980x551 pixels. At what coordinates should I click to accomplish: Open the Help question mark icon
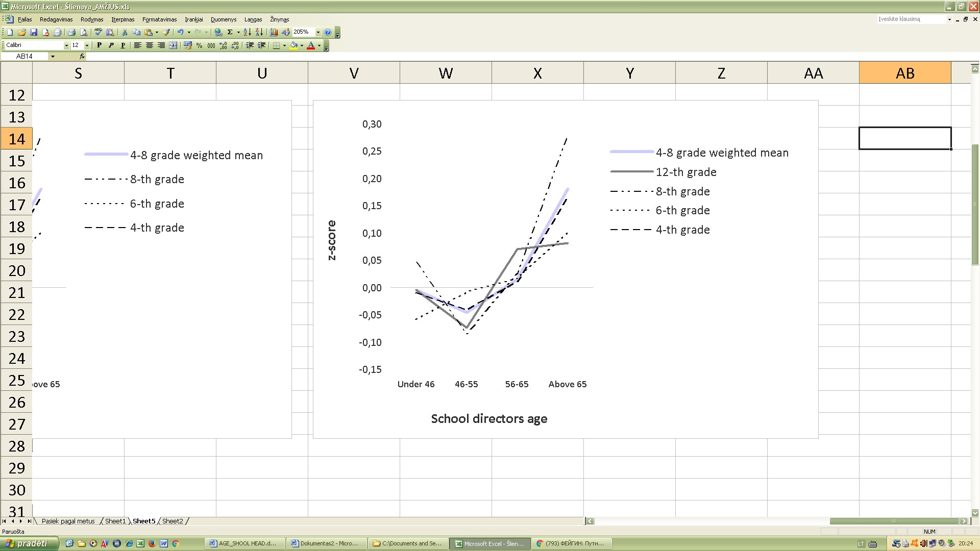328,32
